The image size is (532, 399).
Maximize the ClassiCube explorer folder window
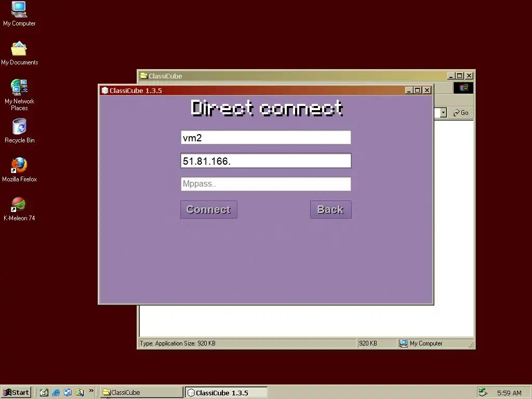click(x=460, y=76)
